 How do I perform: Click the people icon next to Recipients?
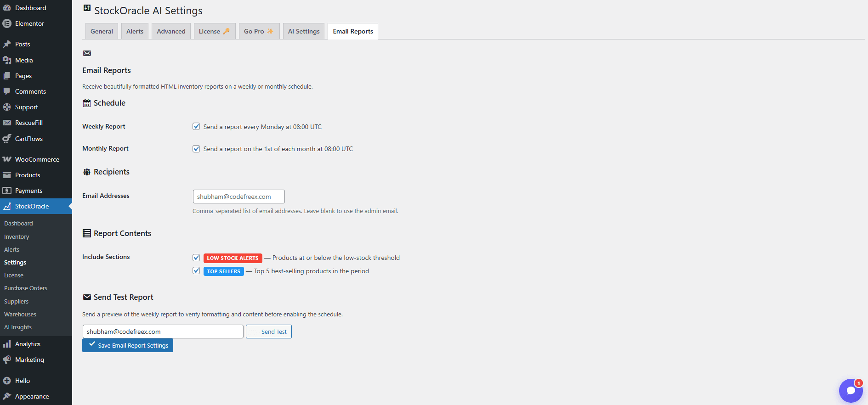pos(87,172)
